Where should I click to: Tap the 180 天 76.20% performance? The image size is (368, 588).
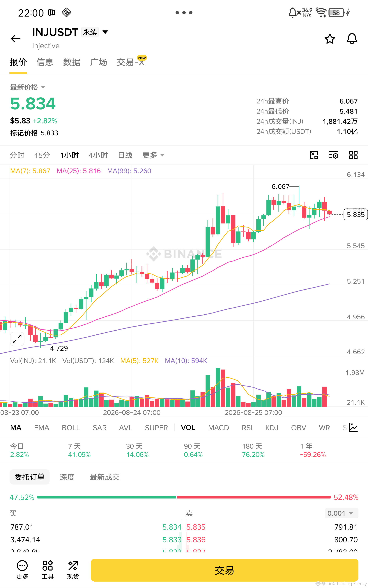[253, 450]
